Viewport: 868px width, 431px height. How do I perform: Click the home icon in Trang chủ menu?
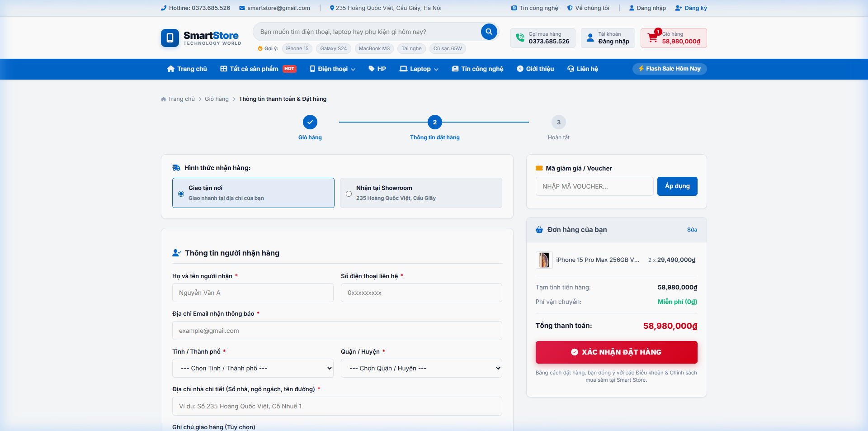(170, 69)
